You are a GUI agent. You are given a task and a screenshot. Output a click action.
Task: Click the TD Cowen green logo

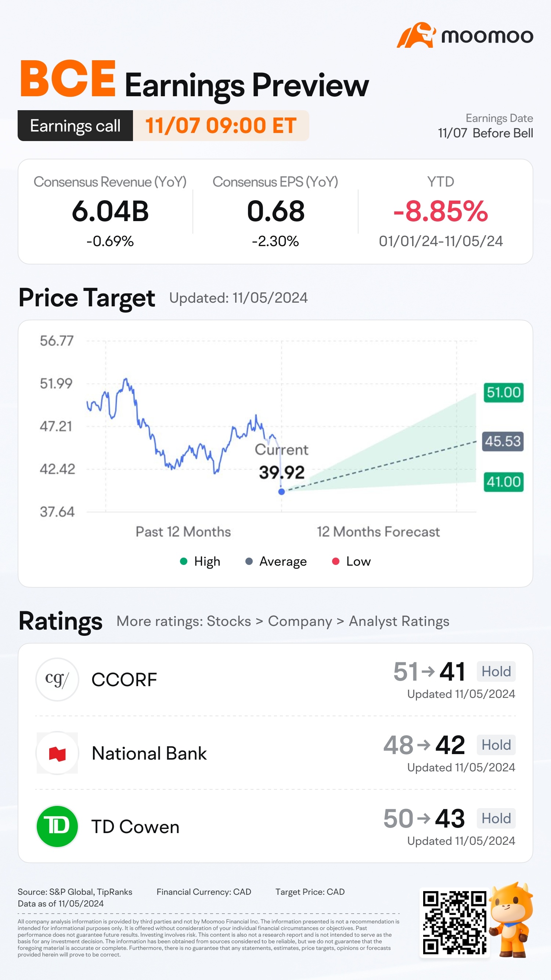coord(57,826)
